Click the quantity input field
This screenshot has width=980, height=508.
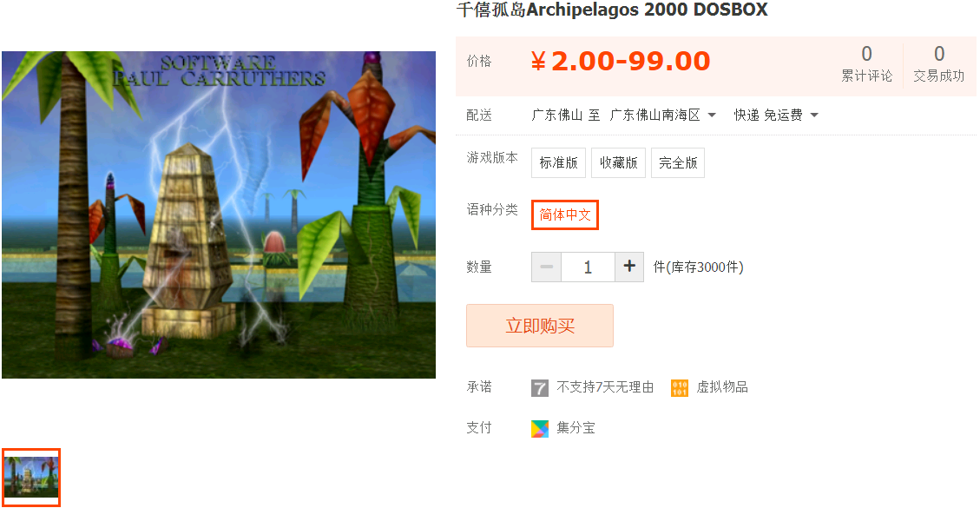point(588,267)
